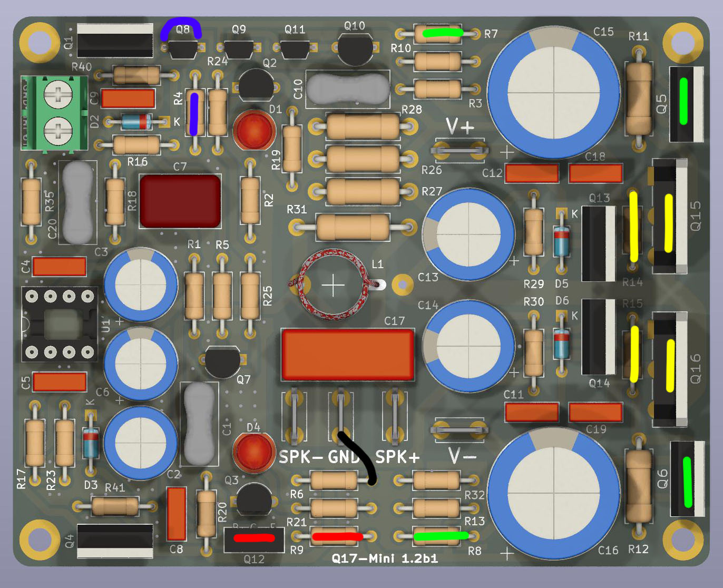Click the orange C18 capacitor
This screenshot has height=588, width=723.
click(596, 173)
